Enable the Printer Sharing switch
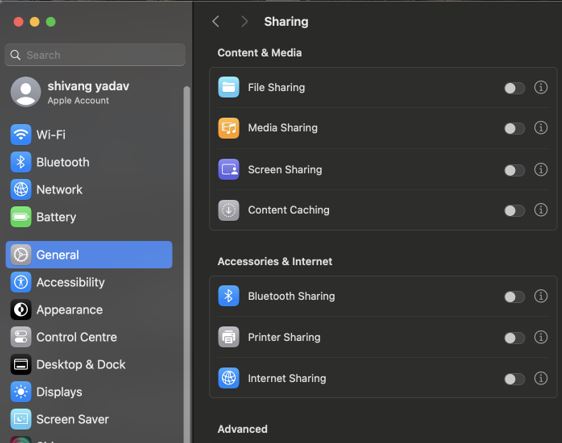 514,338
